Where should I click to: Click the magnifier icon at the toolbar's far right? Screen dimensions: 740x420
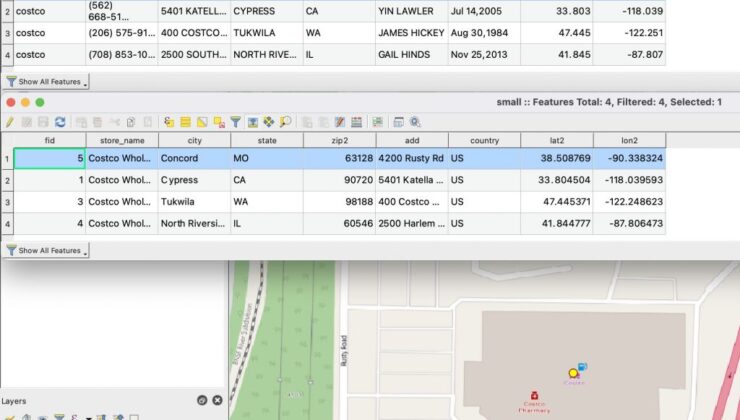coord(415,122)
